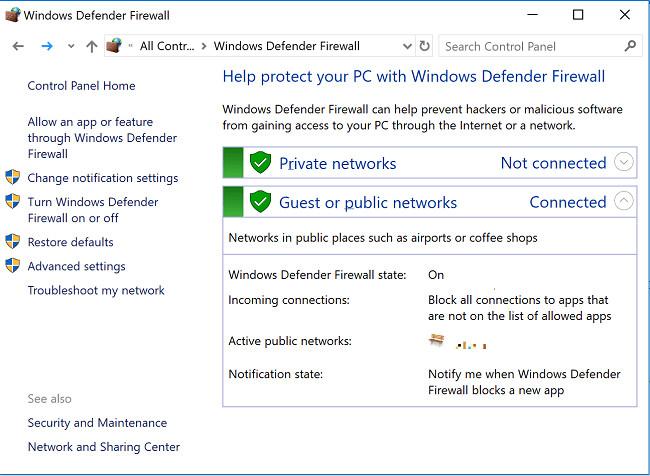Click the 'Windows Defender Firewall state:' label
The height and width of the screenshot is (476, 650).
pos(317,274)
